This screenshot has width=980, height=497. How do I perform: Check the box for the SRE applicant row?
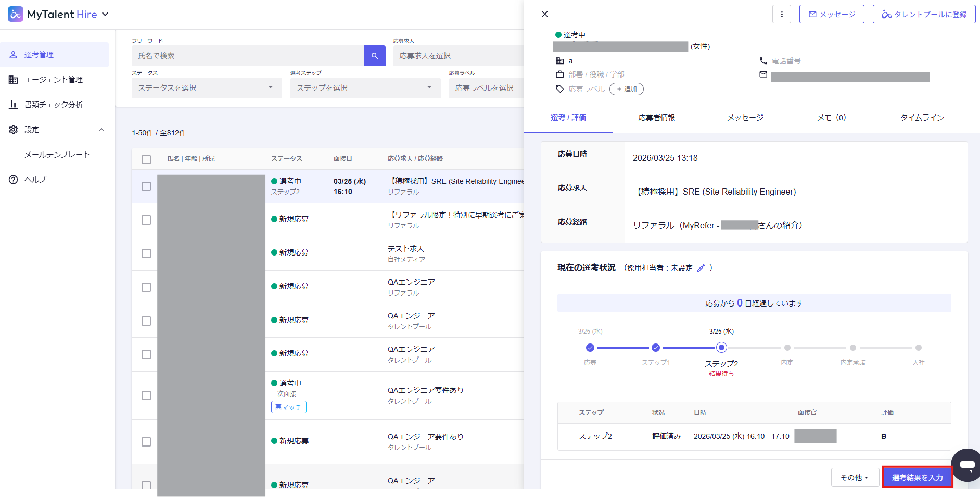(146, 186)
